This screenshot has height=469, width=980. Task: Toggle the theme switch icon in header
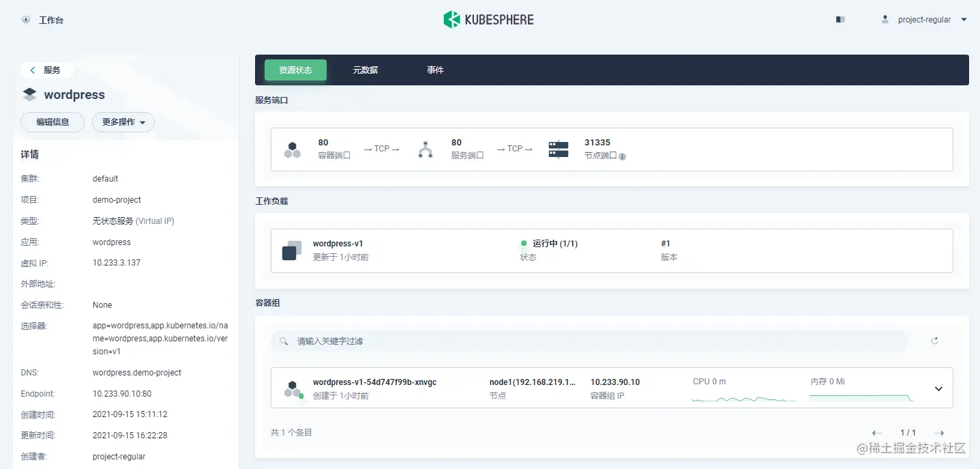point(840,20)
